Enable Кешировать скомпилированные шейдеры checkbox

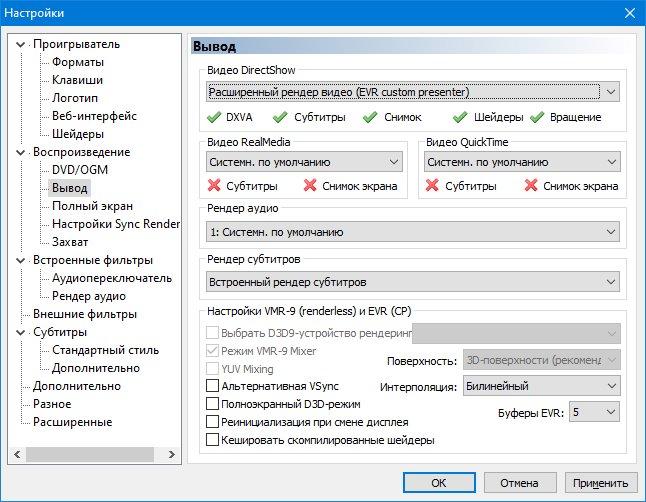[x=212, y=439]
